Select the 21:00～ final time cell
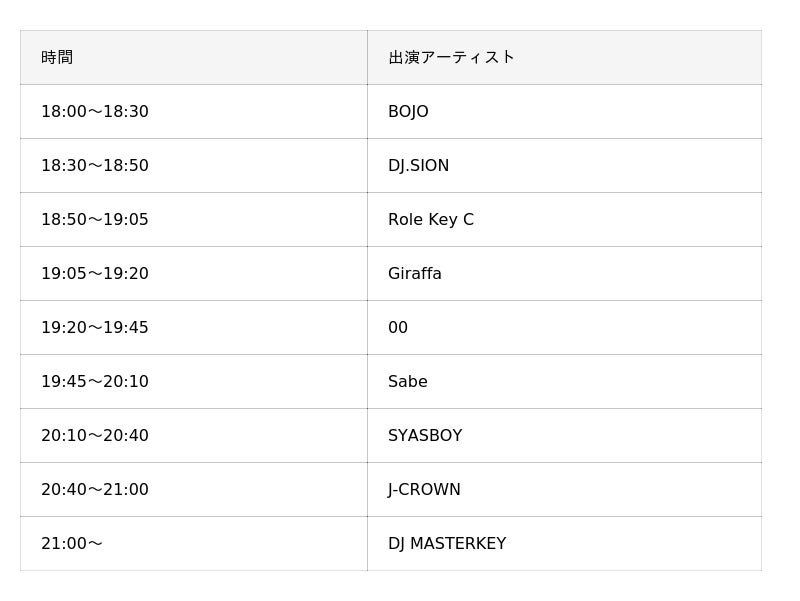This screenshot has width=800, height=601. point(72,544)
